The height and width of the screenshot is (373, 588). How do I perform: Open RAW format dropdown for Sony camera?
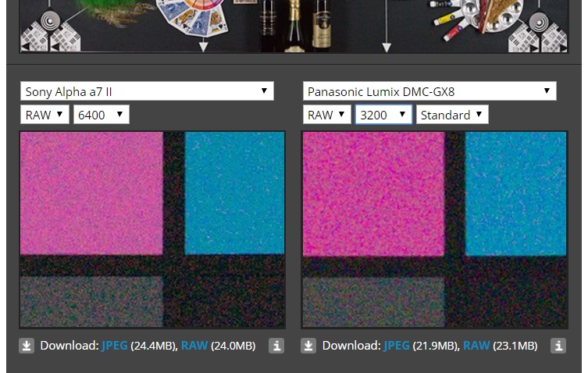(x=45, y=115)
